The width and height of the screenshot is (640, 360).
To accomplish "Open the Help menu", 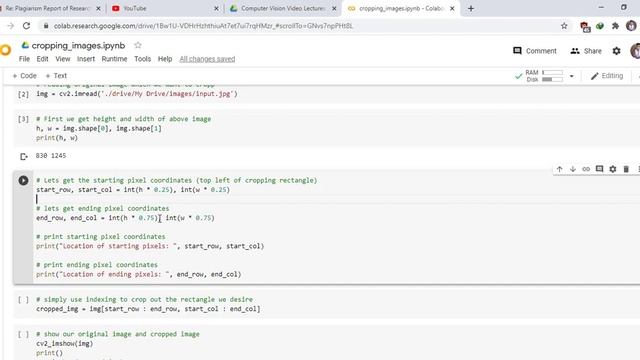I will 165,59.
